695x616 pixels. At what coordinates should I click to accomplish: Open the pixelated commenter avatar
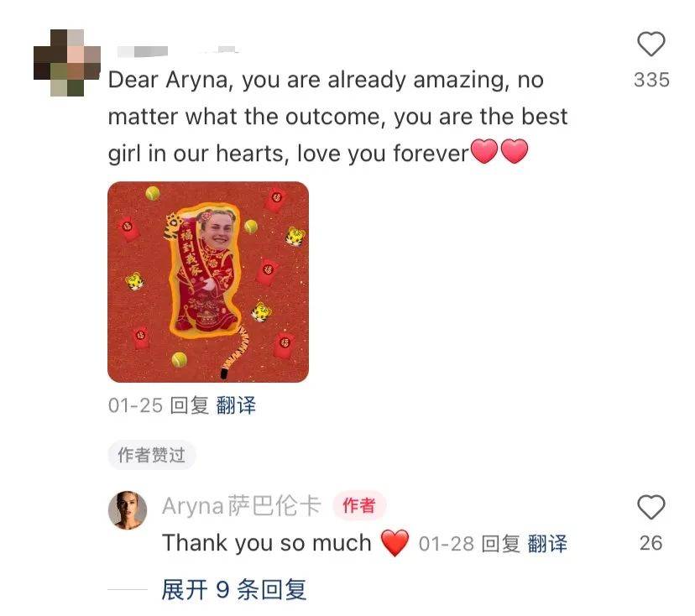click(67, 62)
